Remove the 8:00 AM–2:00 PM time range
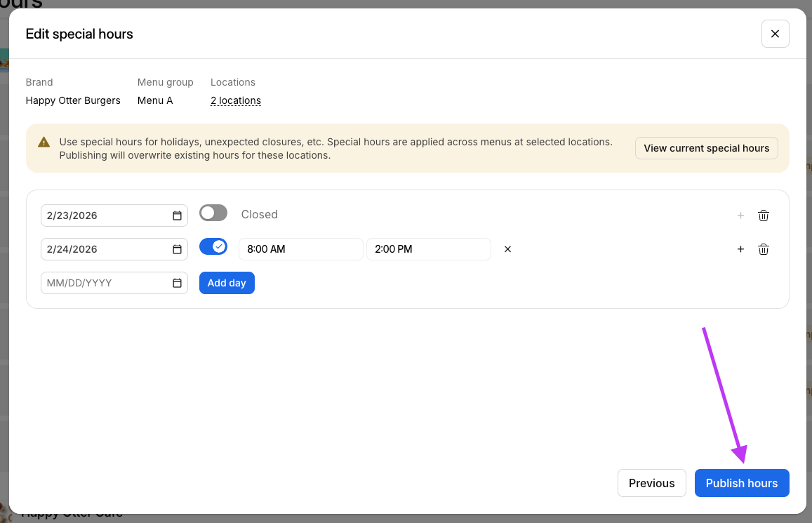Screen dimensions: 812x523 [508, 249]
